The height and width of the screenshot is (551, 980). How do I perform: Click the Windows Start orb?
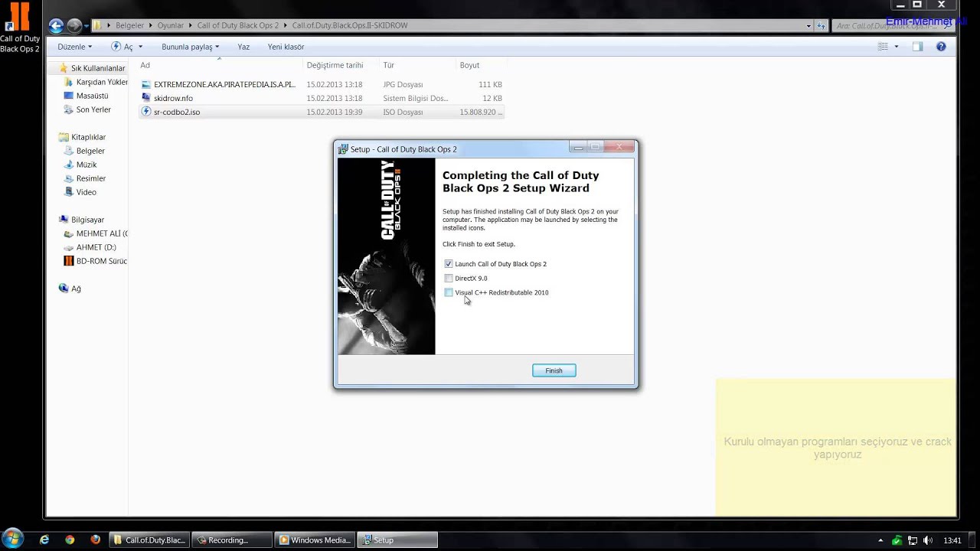(x=13, y=539)
